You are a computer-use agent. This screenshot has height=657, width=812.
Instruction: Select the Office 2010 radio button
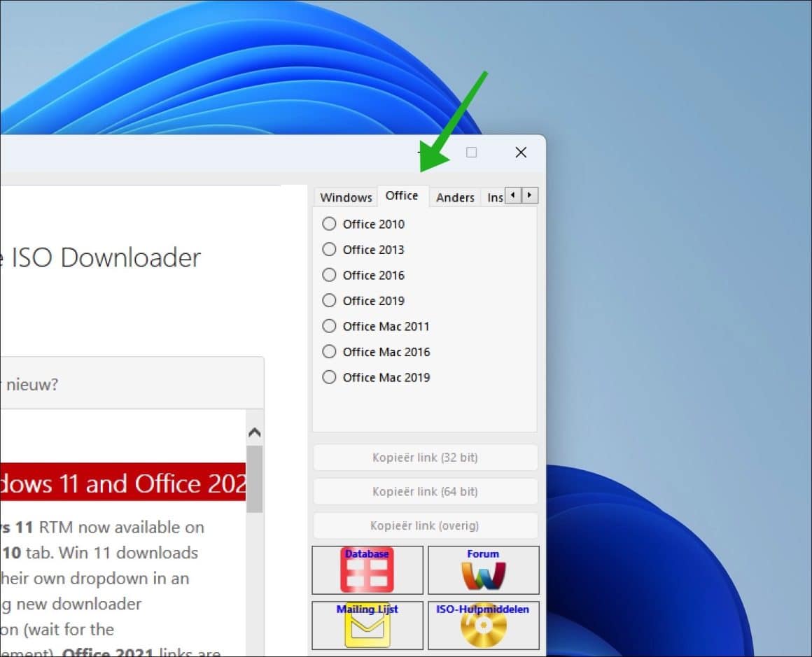tap(329, 223)
